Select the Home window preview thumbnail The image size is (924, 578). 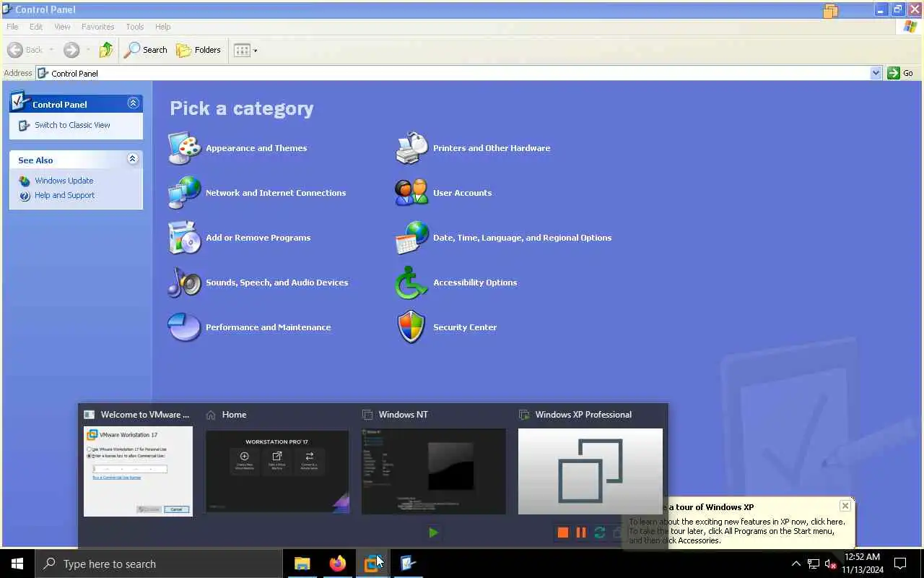[277, 471]
